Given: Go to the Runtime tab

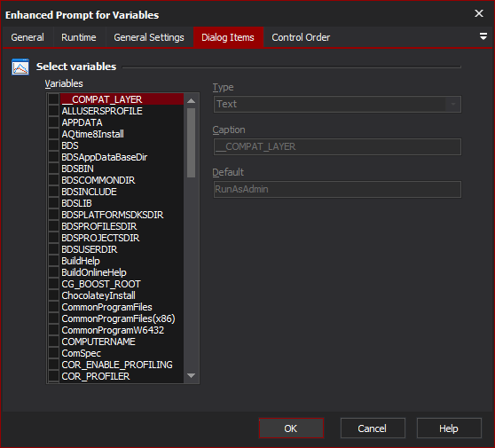Looking at the screenshot, I should (79, 37).
